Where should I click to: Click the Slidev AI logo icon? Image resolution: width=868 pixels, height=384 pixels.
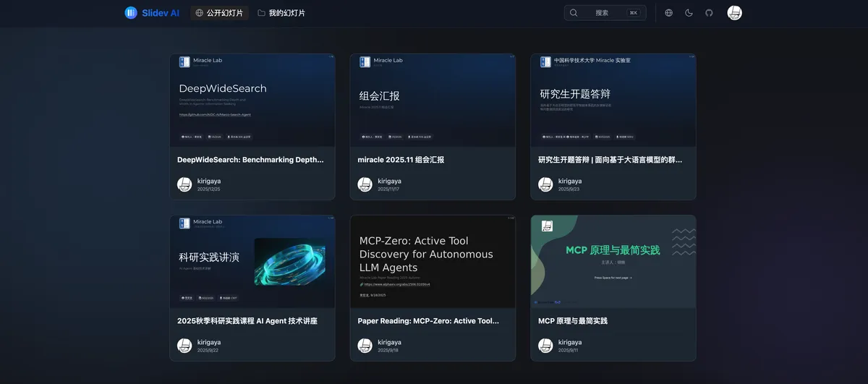(131, 12)
